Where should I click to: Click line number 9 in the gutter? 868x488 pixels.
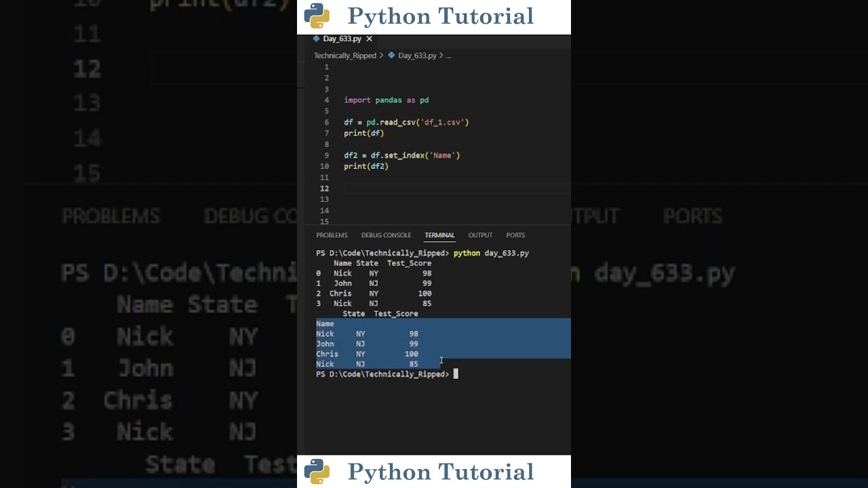pos(326,155)
